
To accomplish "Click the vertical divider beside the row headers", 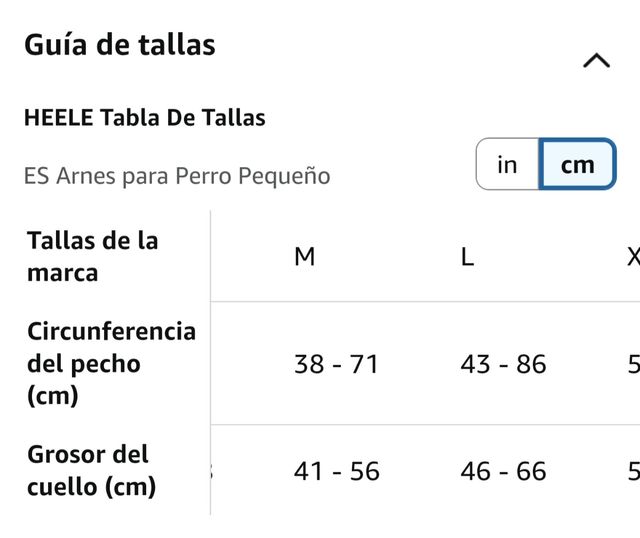I will pos(210,362).
